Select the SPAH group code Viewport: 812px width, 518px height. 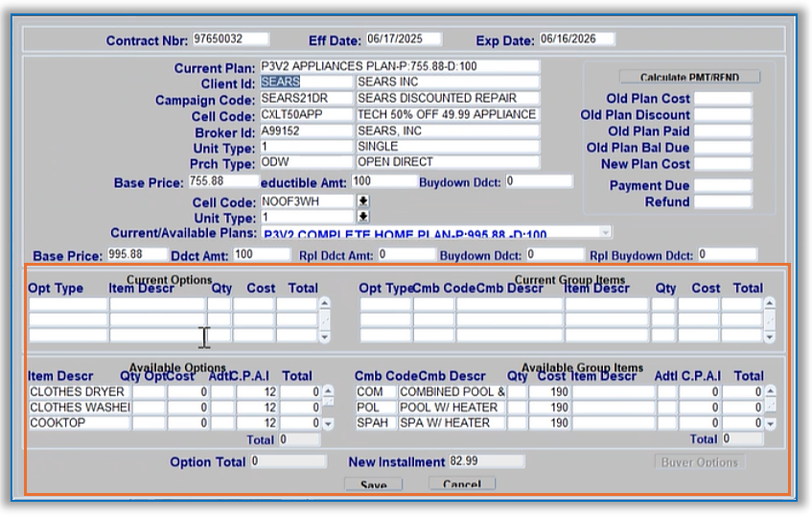point(376,423)
